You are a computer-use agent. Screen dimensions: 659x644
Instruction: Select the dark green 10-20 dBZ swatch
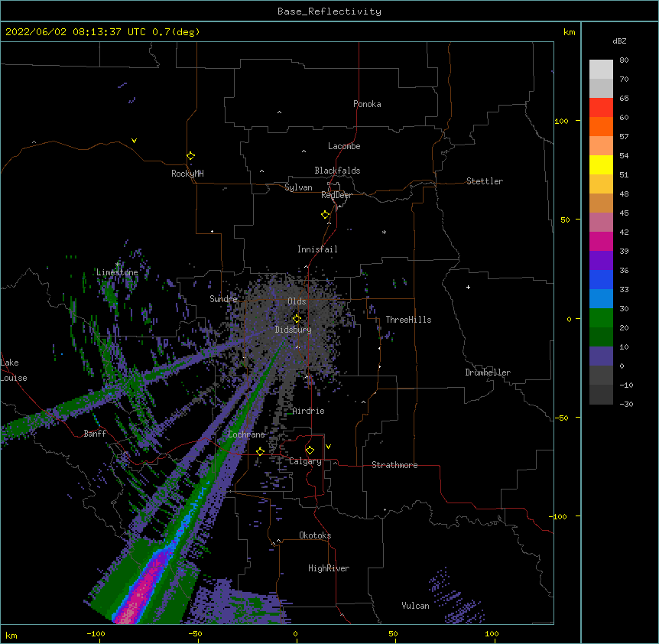pos(601,337)
